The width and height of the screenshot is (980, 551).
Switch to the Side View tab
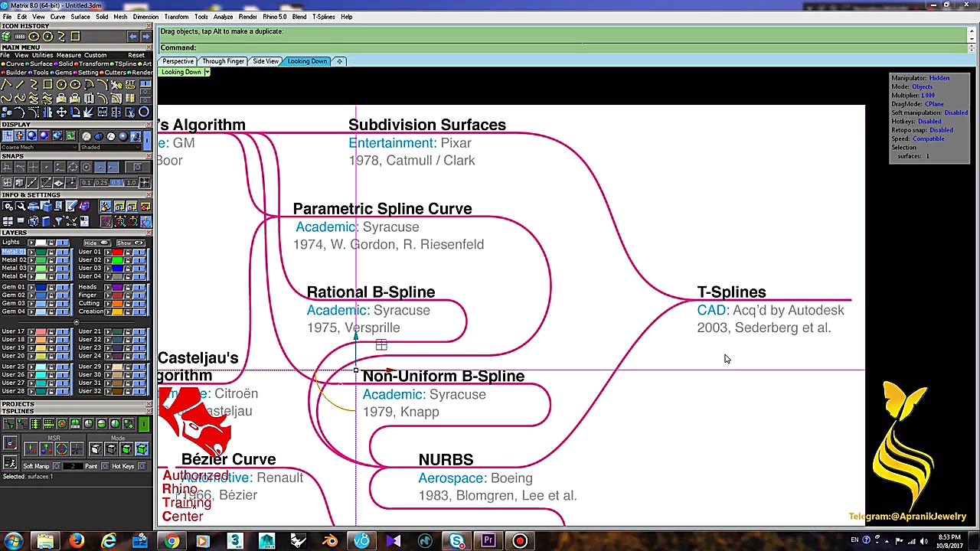pyautogui.click(x=266, y=61)
